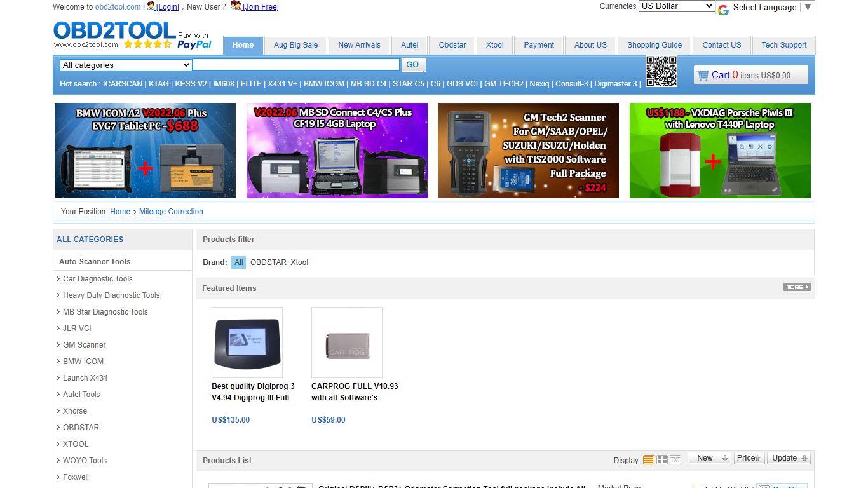868x488 pixels.
Task: Open the Autel tab
Action: coord(410,45)
